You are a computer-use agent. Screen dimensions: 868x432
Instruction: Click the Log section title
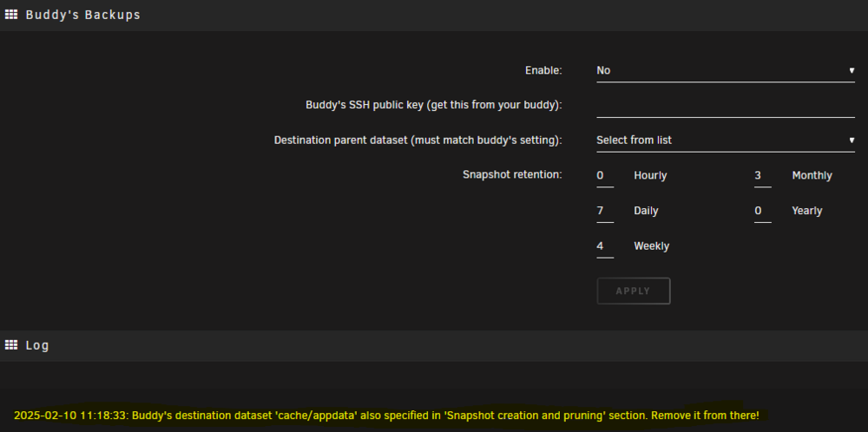click(37, 346)
